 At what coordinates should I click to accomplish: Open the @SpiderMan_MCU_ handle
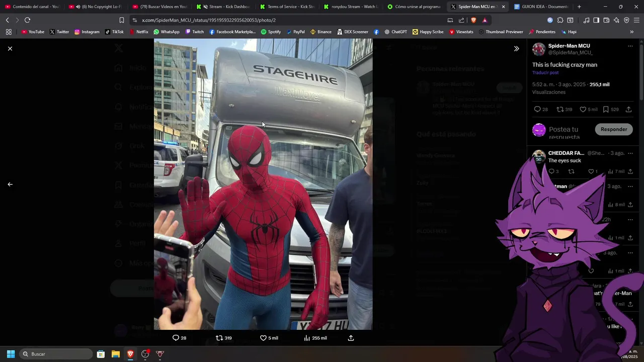pyautogui.click(x=570, y=52)
